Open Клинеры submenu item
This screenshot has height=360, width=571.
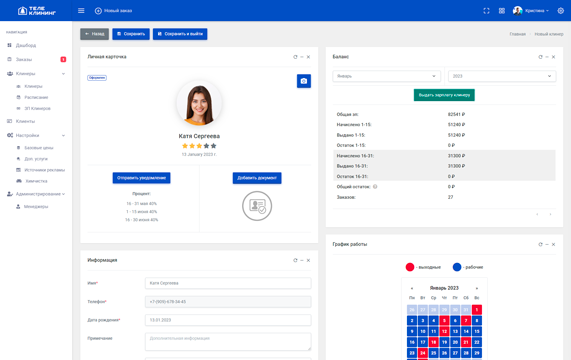pyautogui.click(x=33, y=86)
